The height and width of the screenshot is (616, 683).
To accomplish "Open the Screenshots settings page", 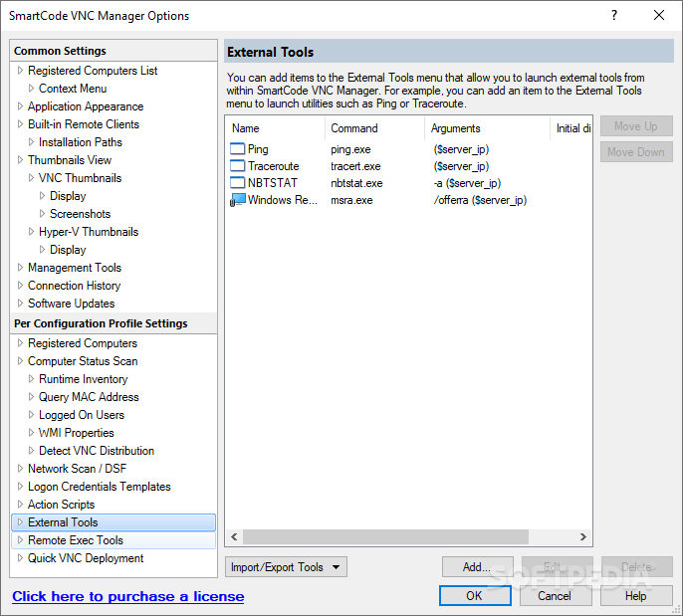I will click(x=80, y=214).
